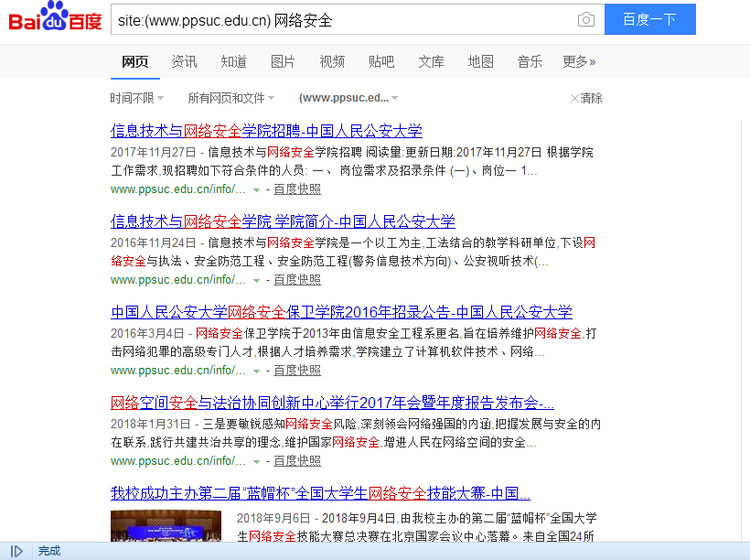The height and width of the screenshot is (560, 750).
Task: Open result 信息技术与网络安全学院招聘
Action: (x=266, y=131)
